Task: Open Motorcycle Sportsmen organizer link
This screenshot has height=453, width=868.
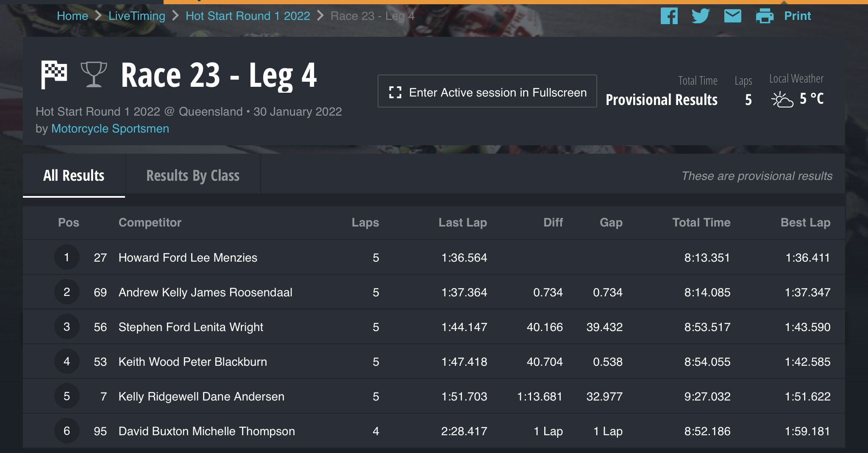Action: (x=110, y=129)
